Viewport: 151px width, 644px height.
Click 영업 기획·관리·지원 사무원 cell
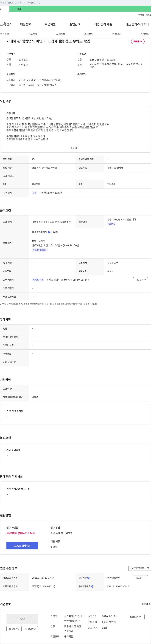click(44, 168)
